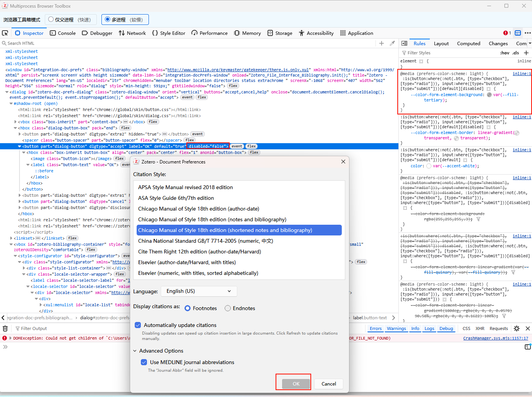Open the mozilla.org keymaster xmlns link
The image size is (532, 397).
[238, 70]
